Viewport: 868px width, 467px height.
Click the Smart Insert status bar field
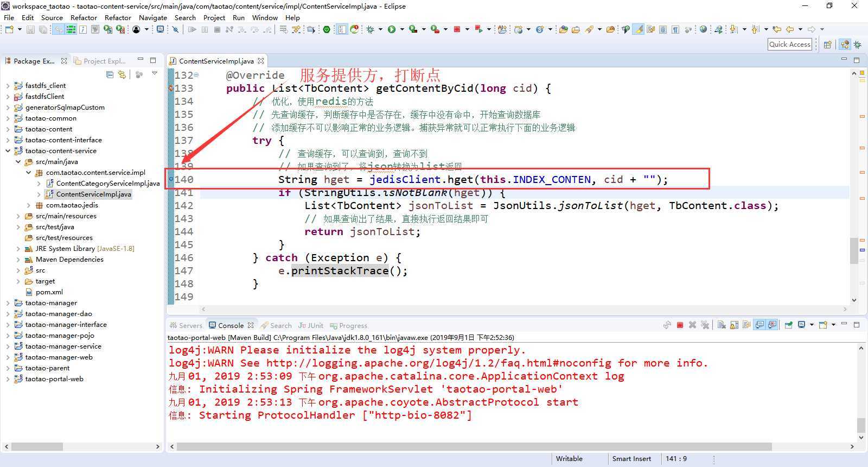click(631, 458)
